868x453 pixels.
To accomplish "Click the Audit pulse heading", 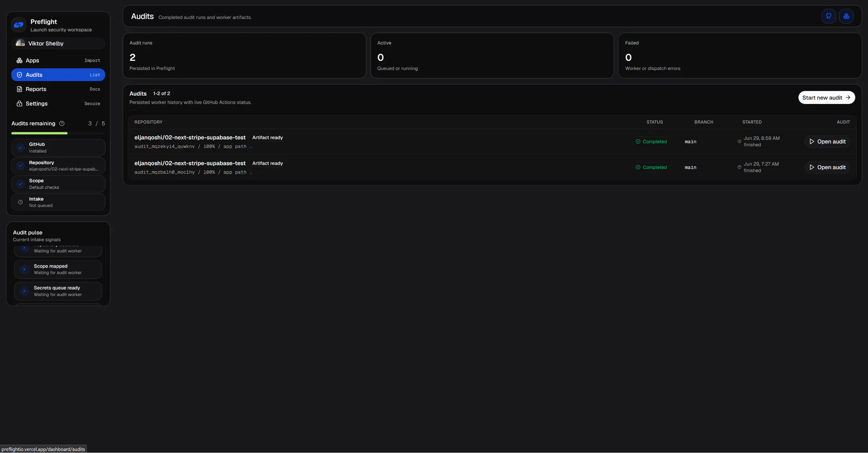I will pos(28,232).
